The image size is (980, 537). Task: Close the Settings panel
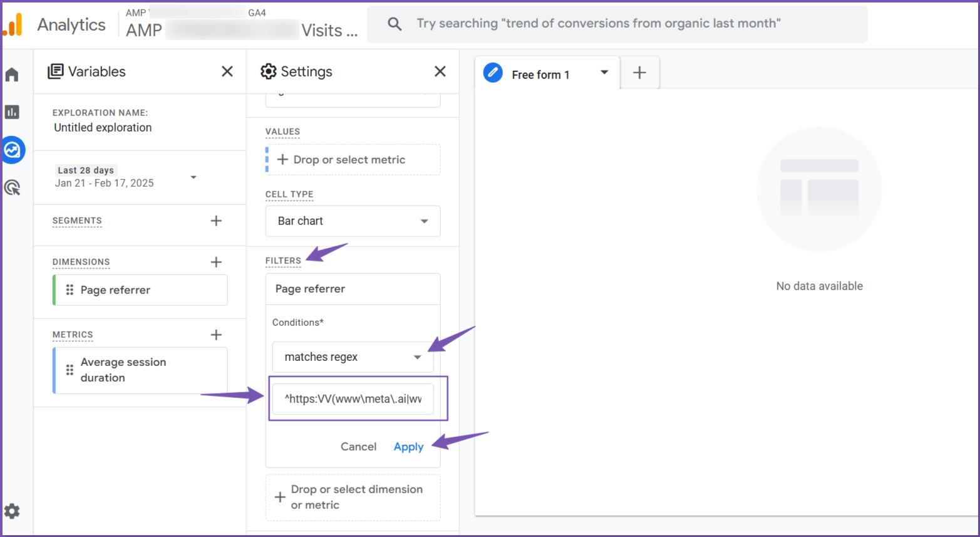click(440, 71)
